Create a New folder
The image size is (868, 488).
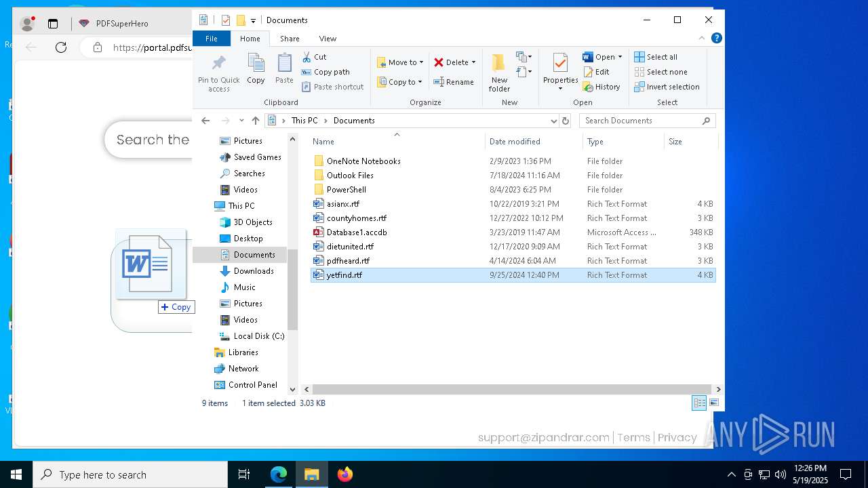[x=499, y=73]
